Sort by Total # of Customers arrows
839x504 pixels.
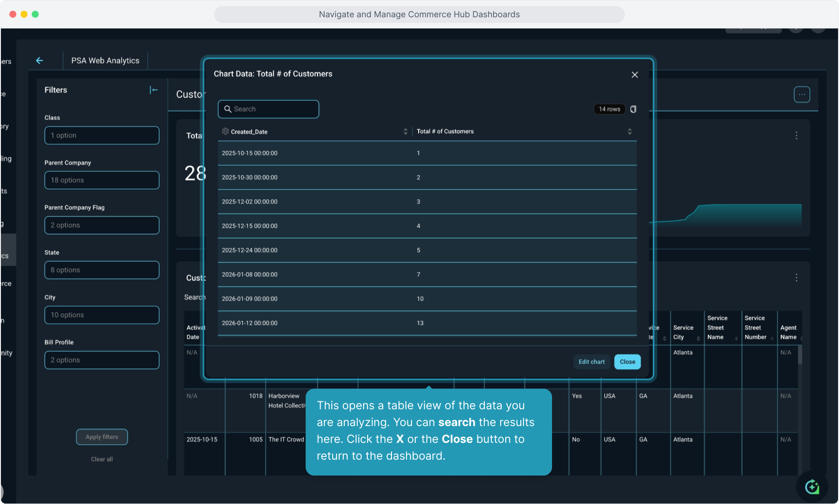point(629,132)
